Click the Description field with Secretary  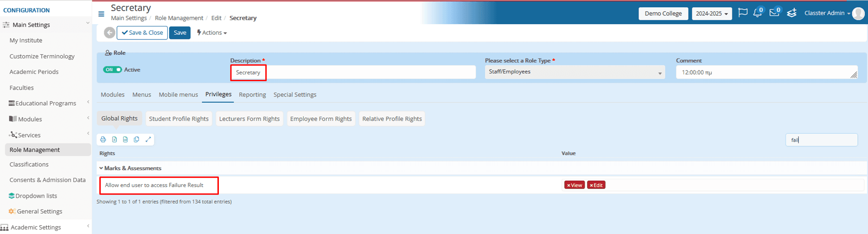pyautogui.click(x=353, y=72)
